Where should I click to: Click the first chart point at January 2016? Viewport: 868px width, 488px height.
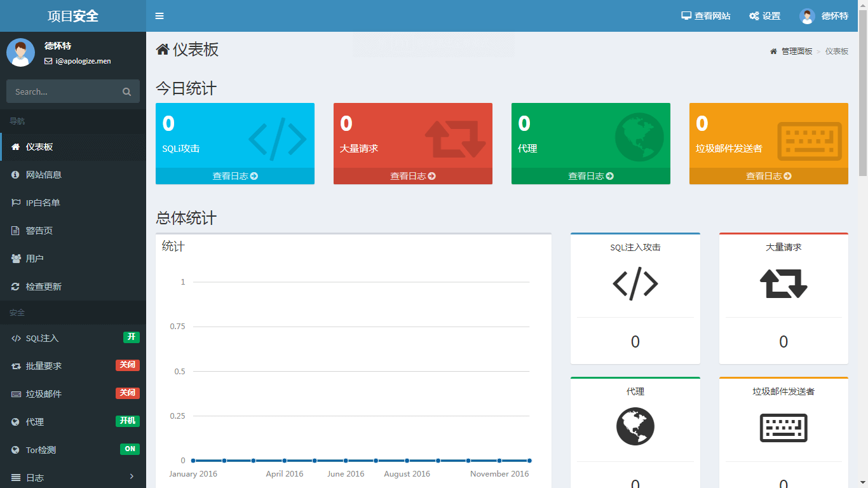point(193,461)
